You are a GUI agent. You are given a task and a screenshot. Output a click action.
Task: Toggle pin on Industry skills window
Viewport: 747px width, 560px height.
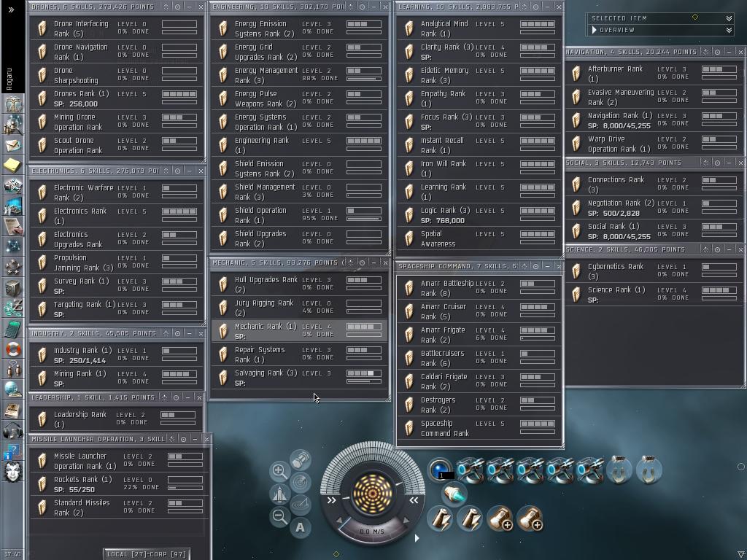pyautogui.click(x=166, y=333)
